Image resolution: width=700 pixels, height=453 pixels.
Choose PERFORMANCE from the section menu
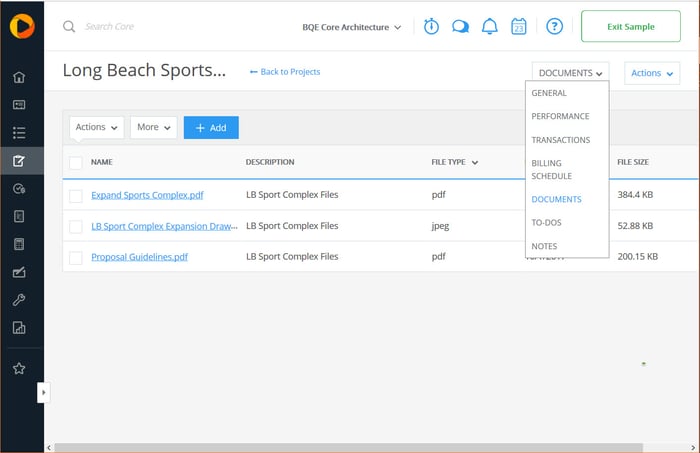pyautogui.click(x=560, y=116)
